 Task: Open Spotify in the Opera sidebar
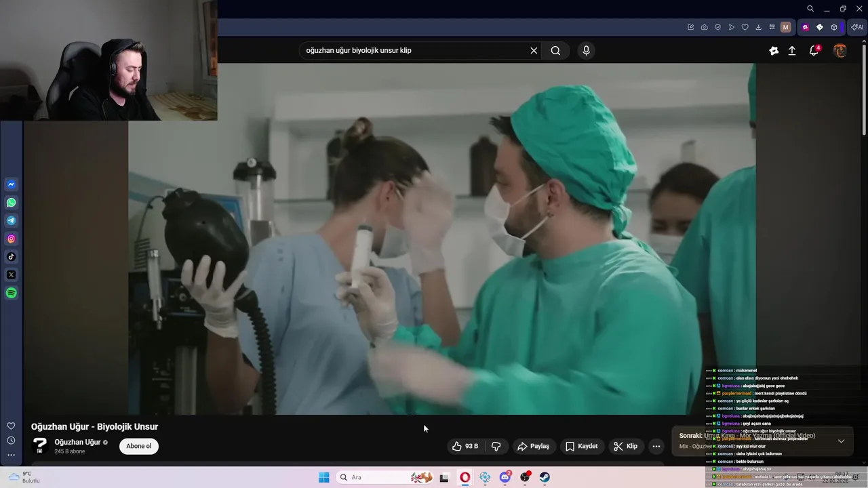(12, 293)
